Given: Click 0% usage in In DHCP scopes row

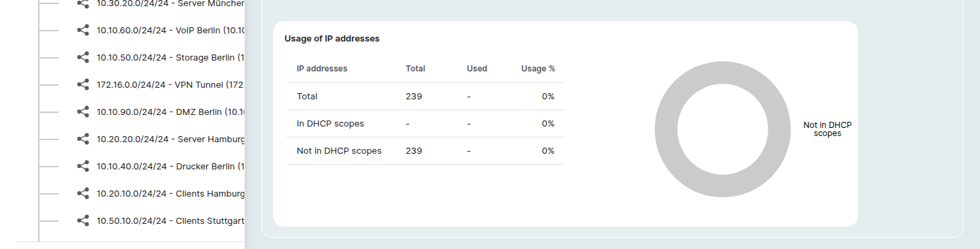Looking at the screenshot, I should coord(549,124).
